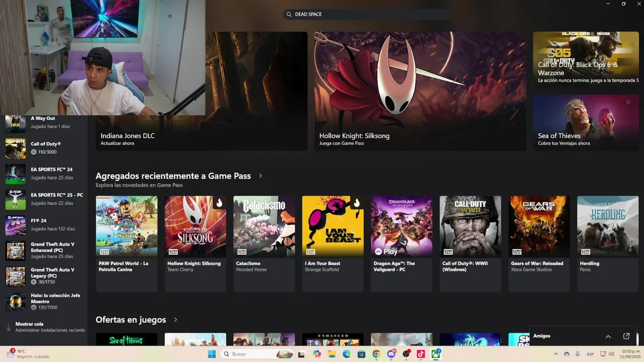Open Discord from the taskbar
The height and width of the screenshot is (362, 644).
(x=391, y=354)
